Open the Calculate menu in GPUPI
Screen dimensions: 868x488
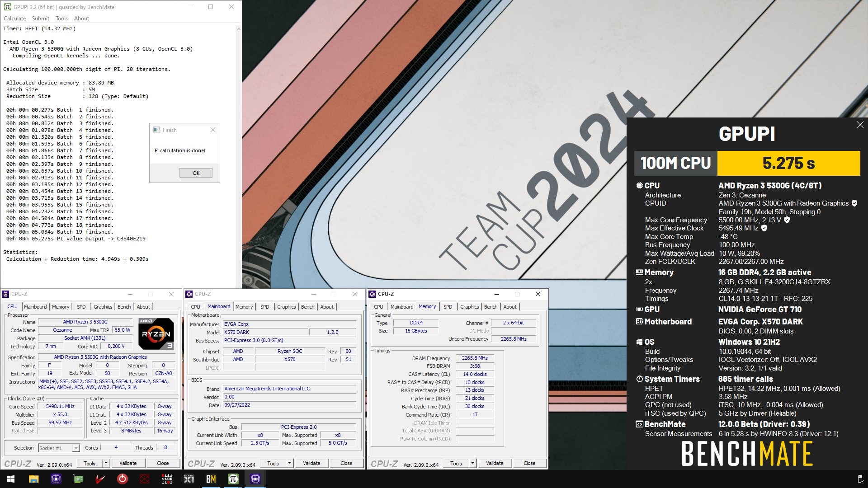point(15,19)
